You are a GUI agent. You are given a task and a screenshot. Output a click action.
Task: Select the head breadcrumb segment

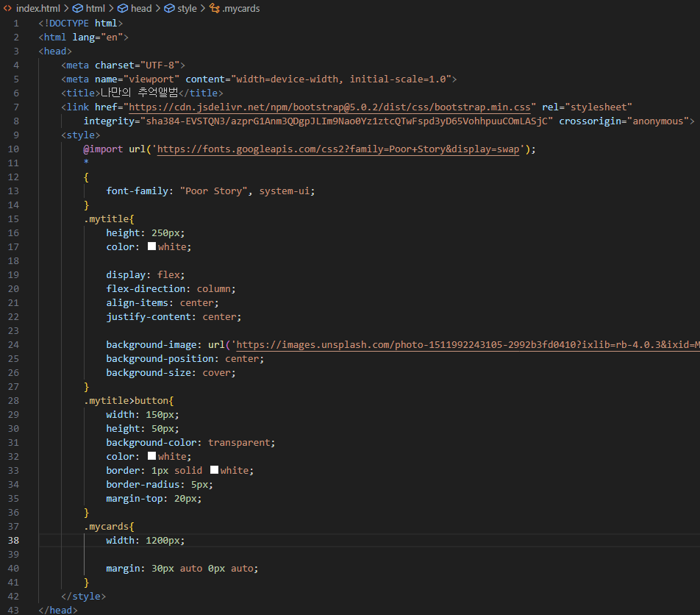click(141, 9)
